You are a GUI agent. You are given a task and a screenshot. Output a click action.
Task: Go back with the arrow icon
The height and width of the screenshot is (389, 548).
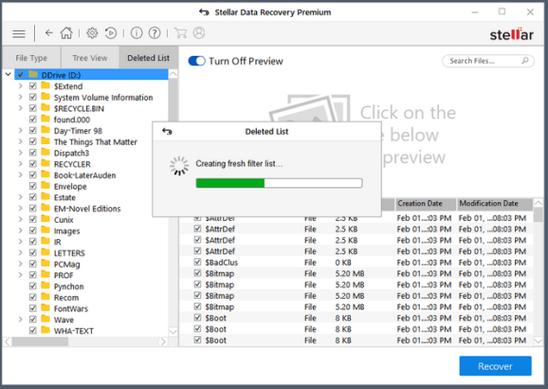click(49, 33)
